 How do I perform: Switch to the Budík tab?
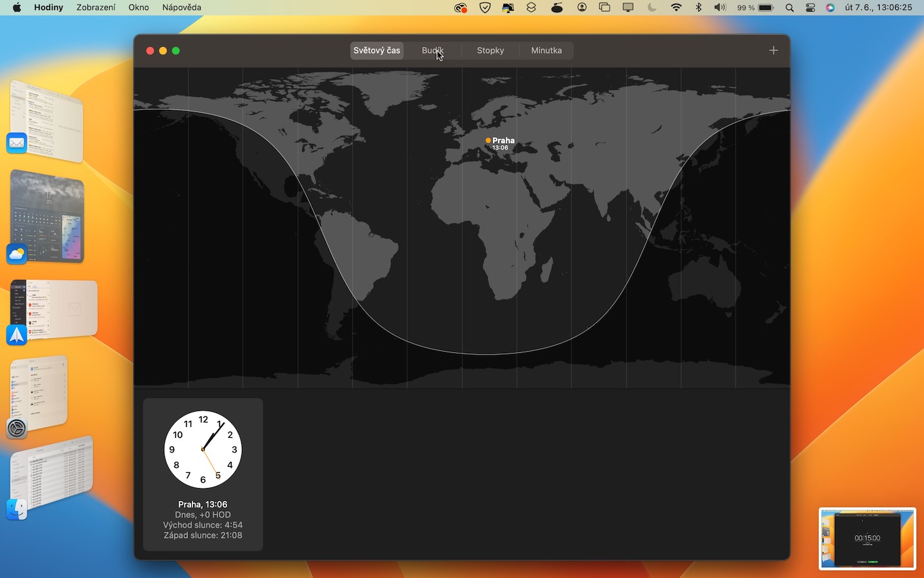(x=432, y=50)
